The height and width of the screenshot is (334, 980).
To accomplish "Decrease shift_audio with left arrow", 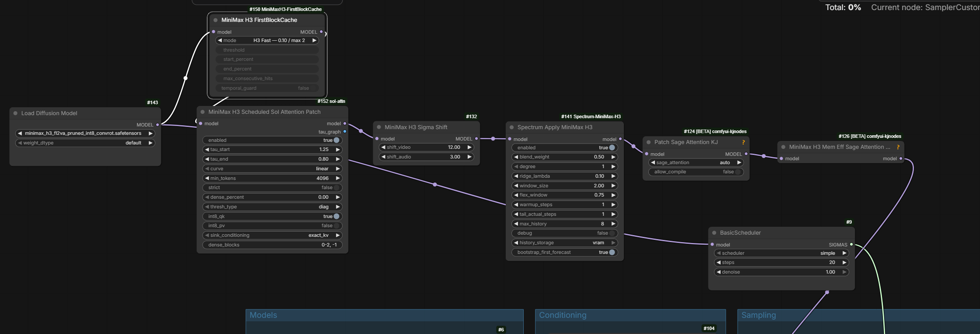I will (x=383, y=157).
